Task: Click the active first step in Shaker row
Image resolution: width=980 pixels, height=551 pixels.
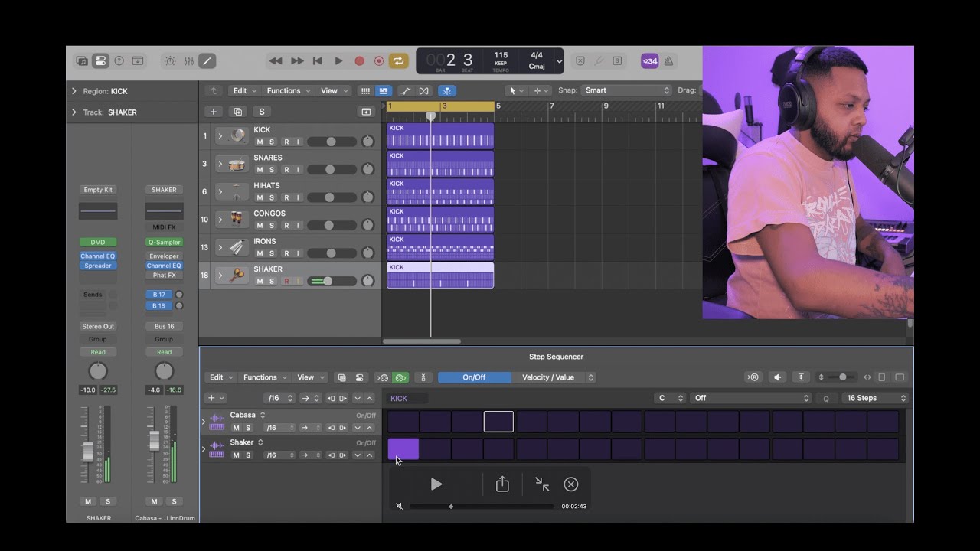Action: [403, 449]
